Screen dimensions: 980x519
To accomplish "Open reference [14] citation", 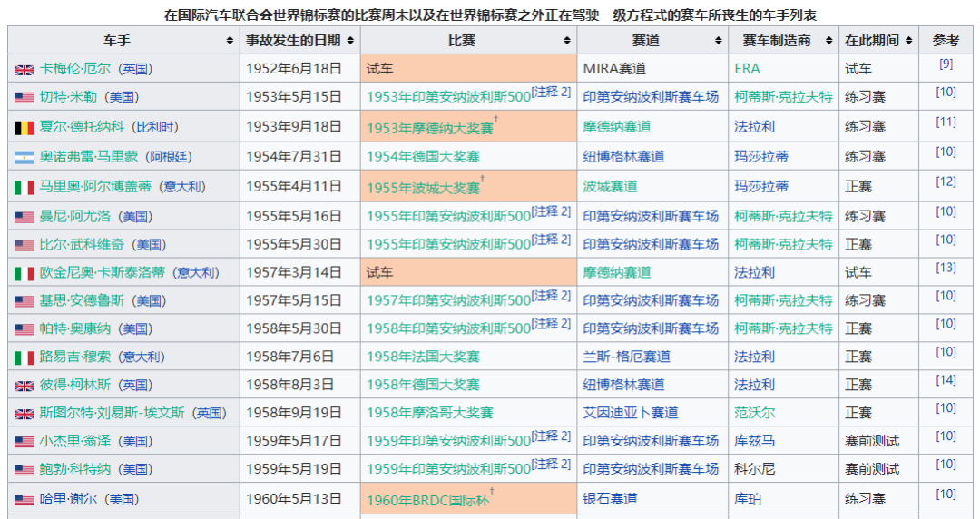I will click(946, 380).
